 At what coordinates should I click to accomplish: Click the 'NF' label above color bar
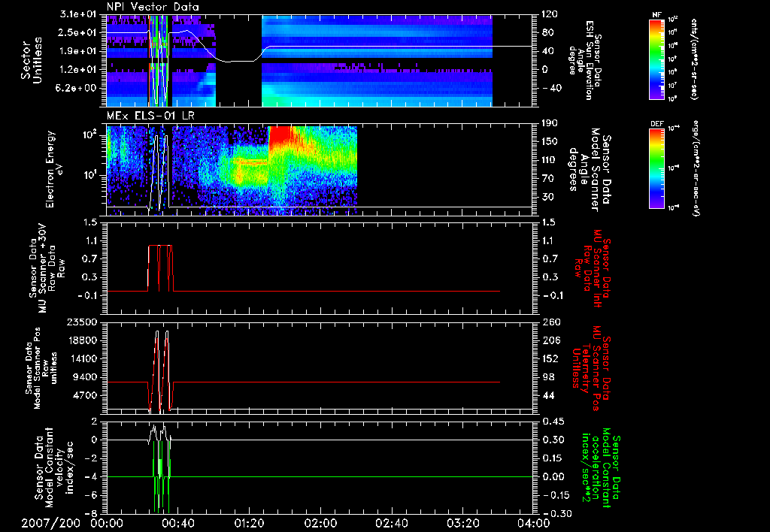coord(657,15)
